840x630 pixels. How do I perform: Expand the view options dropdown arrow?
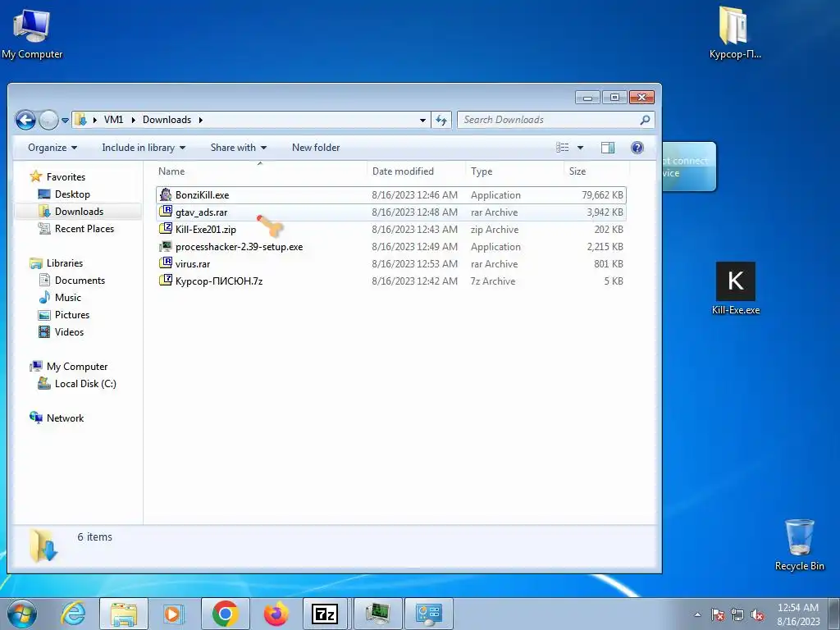click(x=580, y=148)
